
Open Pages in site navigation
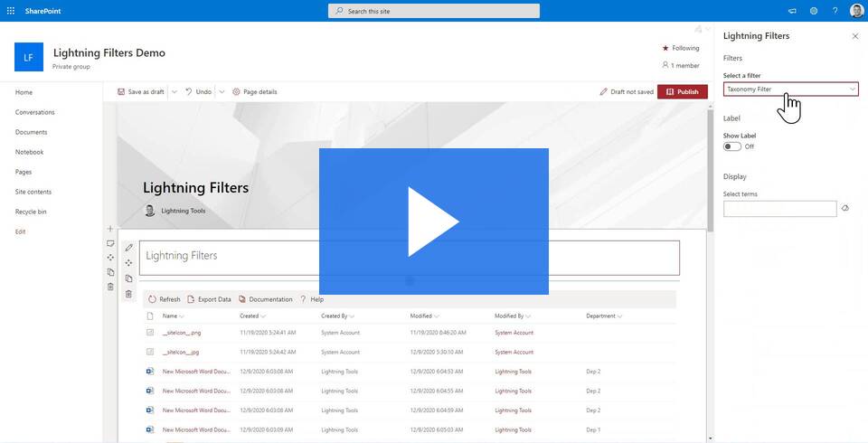[x=24, y=172]
